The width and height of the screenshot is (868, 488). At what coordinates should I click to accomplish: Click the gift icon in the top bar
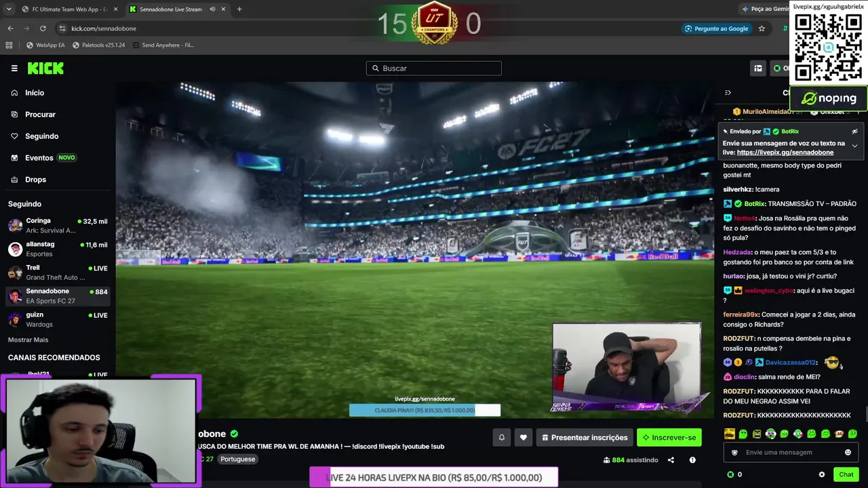758,68
